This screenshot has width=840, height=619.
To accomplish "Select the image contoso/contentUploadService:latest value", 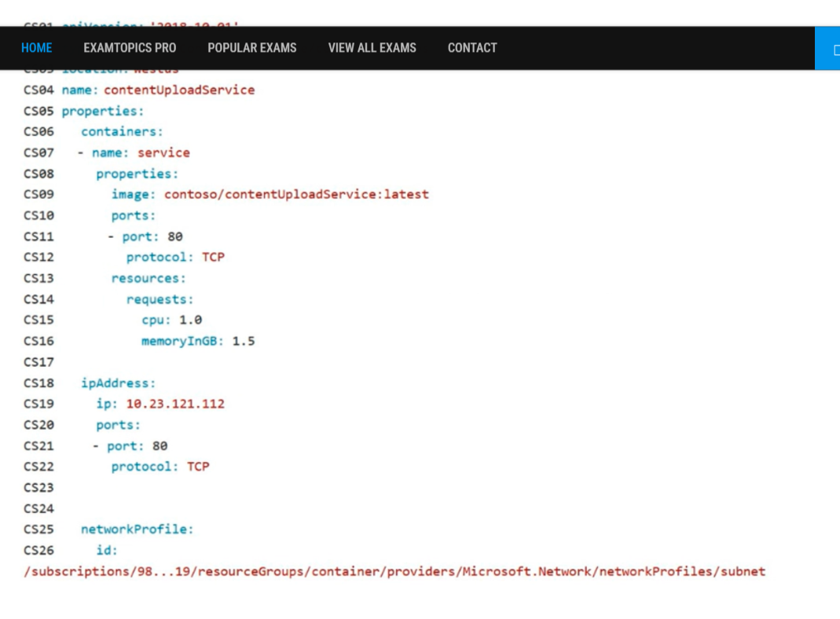I will click(x=296, y=194).
